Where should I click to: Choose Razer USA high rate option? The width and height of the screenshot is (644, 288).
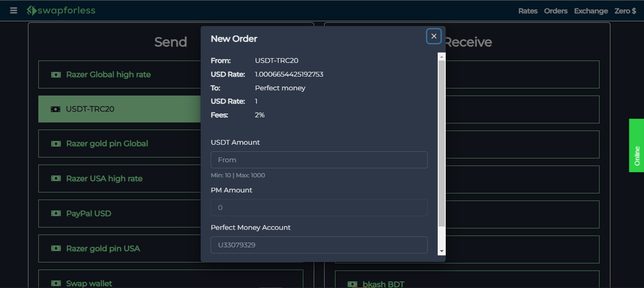point(119,179)
